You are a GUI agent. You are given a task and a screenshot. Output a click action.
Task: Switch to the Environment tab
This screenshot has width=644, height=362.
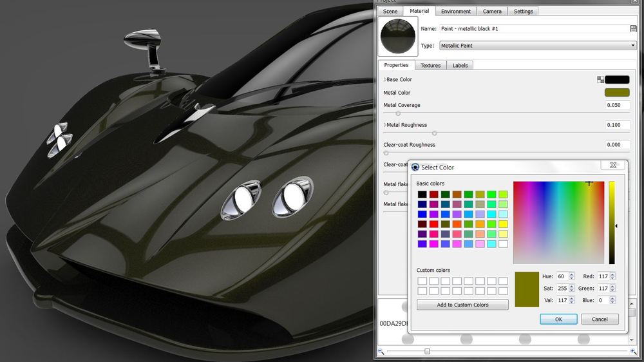tap(456, 11)
